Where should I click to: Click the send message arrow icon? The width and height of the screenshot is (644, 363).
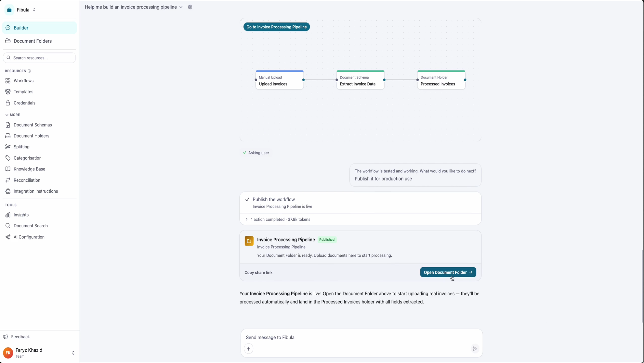[x=475, y=349]
